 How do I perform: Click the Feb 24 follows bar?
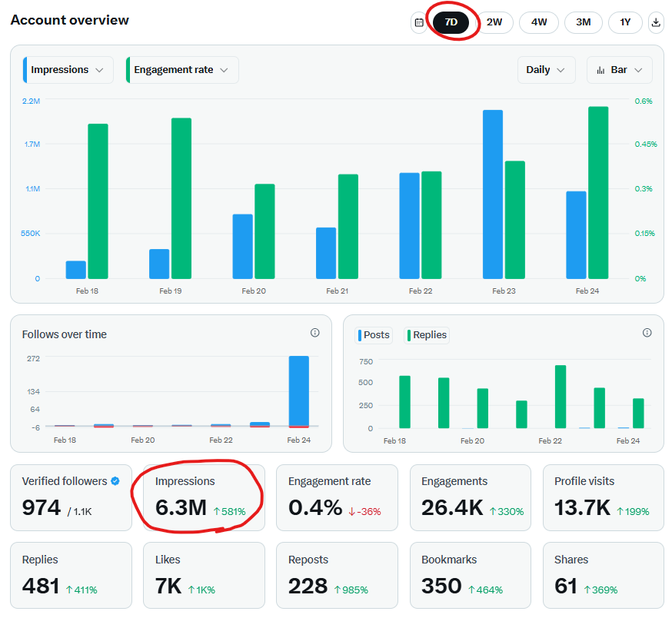click(x=298, y=390)
